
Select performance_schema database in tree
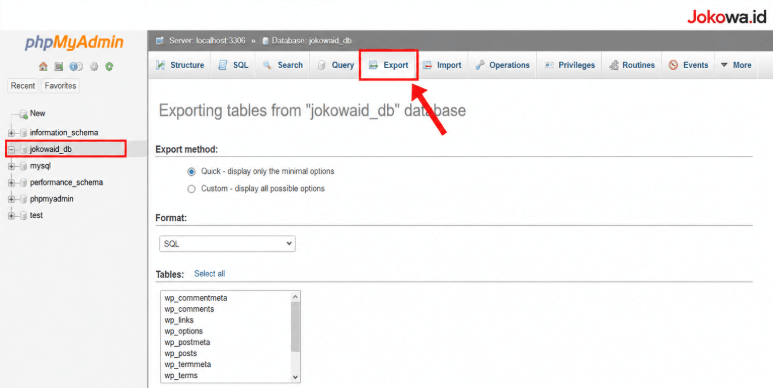pos(66,182)
